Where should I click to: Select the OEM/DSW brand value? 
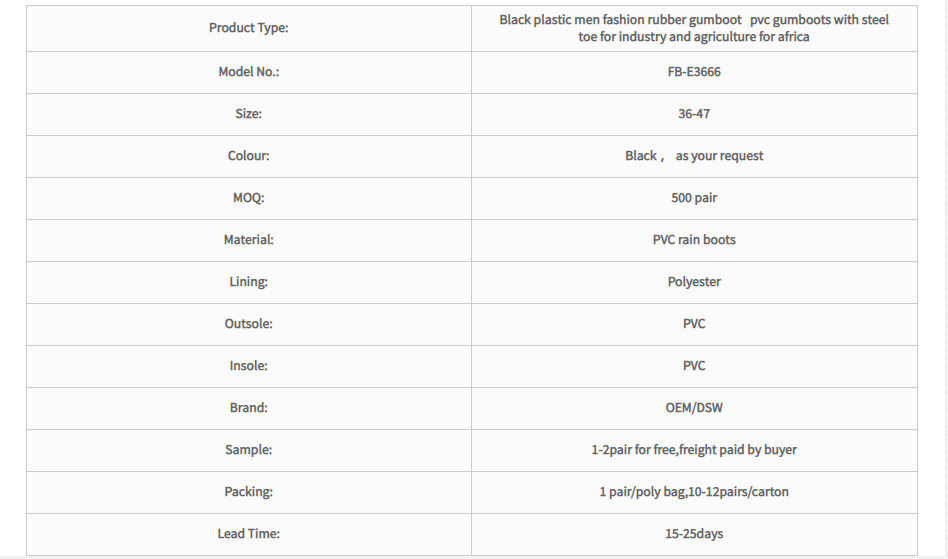(694, 408)
